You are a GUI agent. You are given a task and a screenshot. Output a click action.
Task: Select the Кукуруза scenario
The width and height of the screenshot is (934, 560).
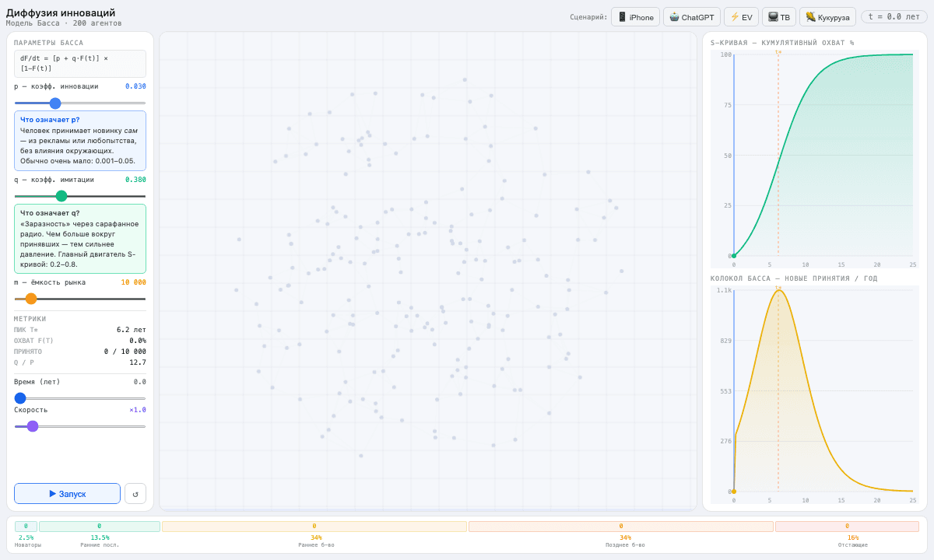(827, 17)
